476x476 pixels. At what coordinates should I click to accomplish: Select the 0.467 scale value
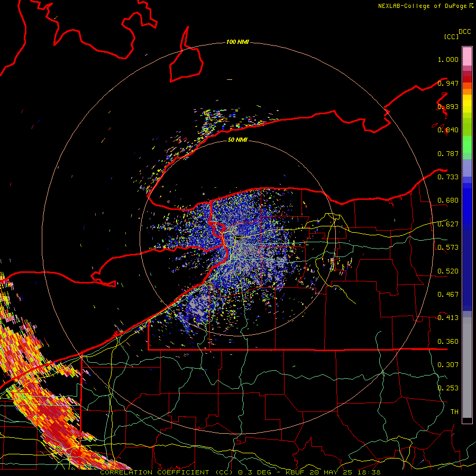(448, 295)
